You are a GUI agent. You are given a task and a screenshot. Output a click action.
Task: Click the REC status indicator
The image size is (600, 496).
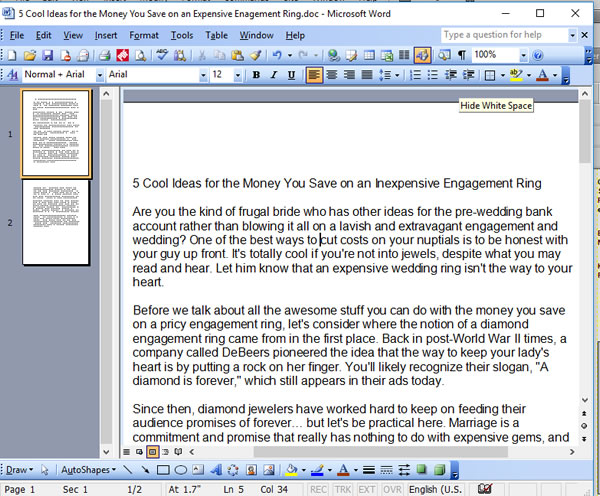(x=318, y=489)
